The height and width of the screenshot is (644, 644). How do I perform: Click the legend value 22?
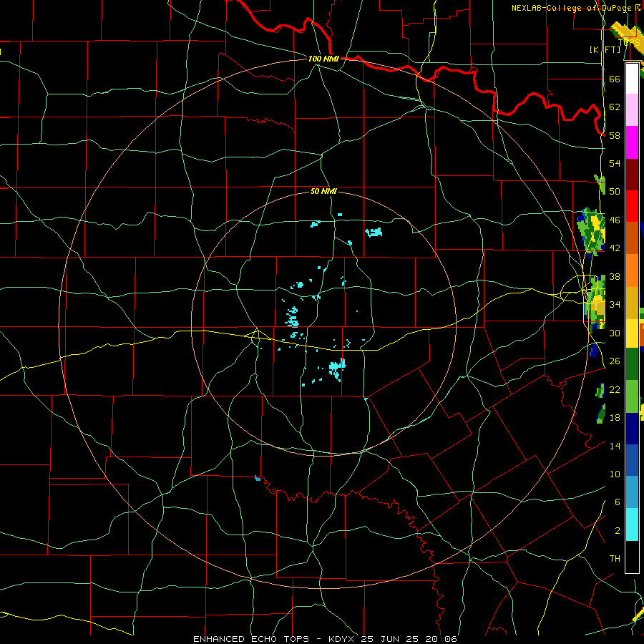click(615, 389)
